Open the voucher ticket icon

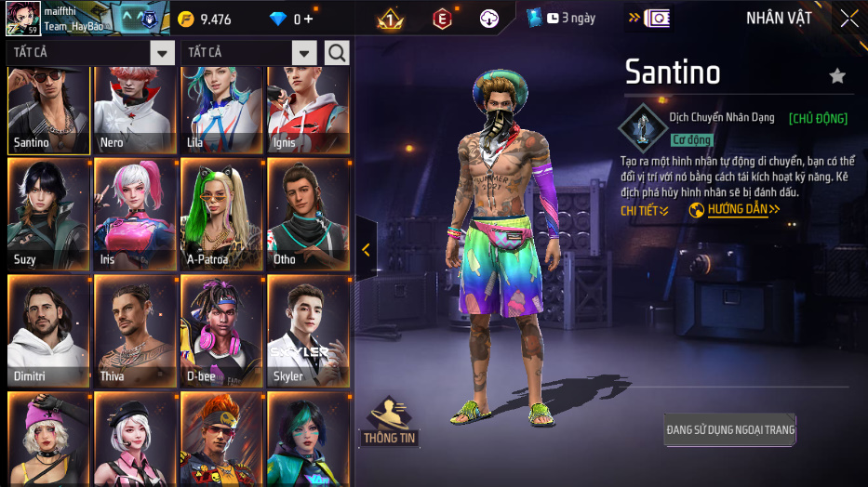tap(657, 19)
